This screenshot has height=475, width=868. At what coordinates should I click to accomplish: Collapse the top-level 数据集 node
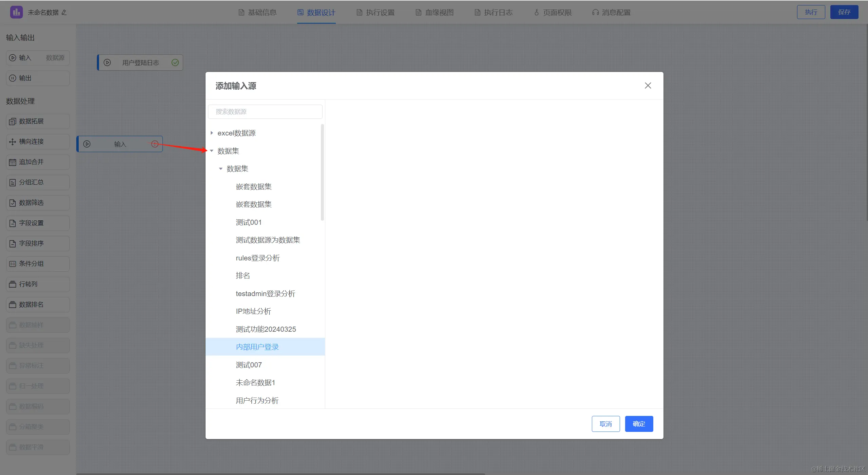(212, 151)
